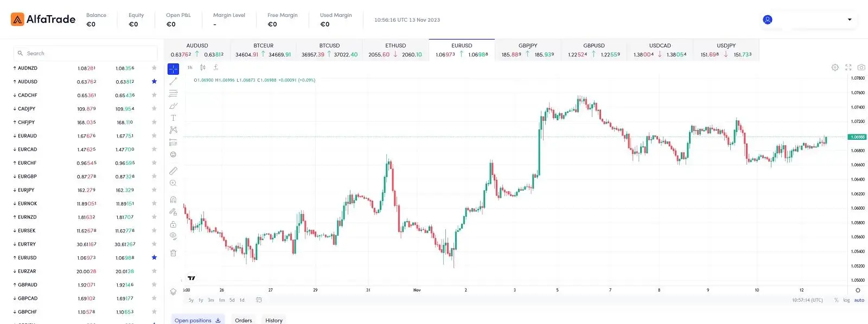Expand the account profile dropdown
The width and height of the screenshot is (868, 324).
coord(850,20)
